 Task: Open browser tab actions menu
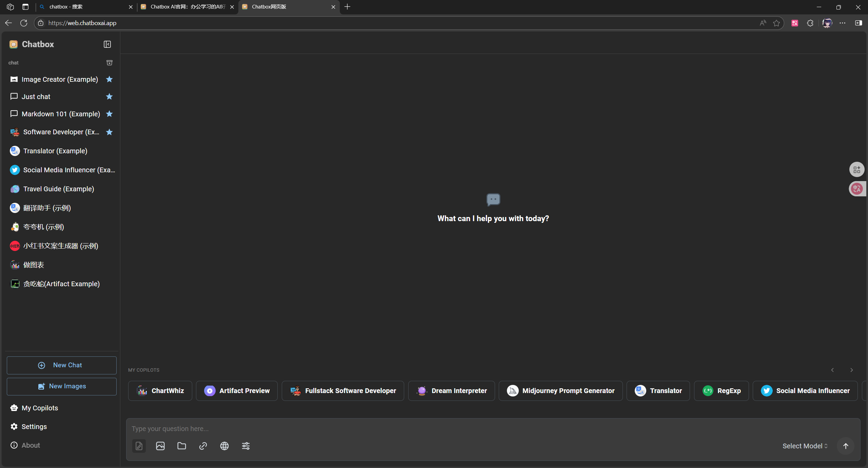25,7
